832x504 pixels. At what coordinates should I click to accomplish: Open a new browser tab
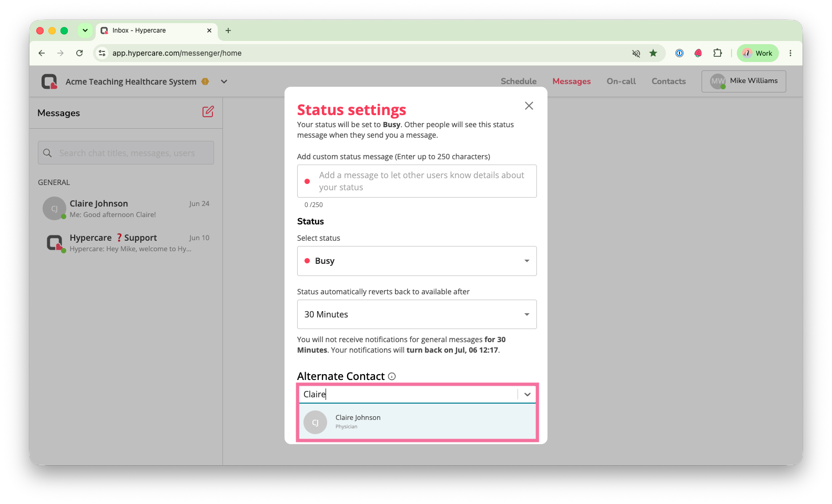point(228,30)
